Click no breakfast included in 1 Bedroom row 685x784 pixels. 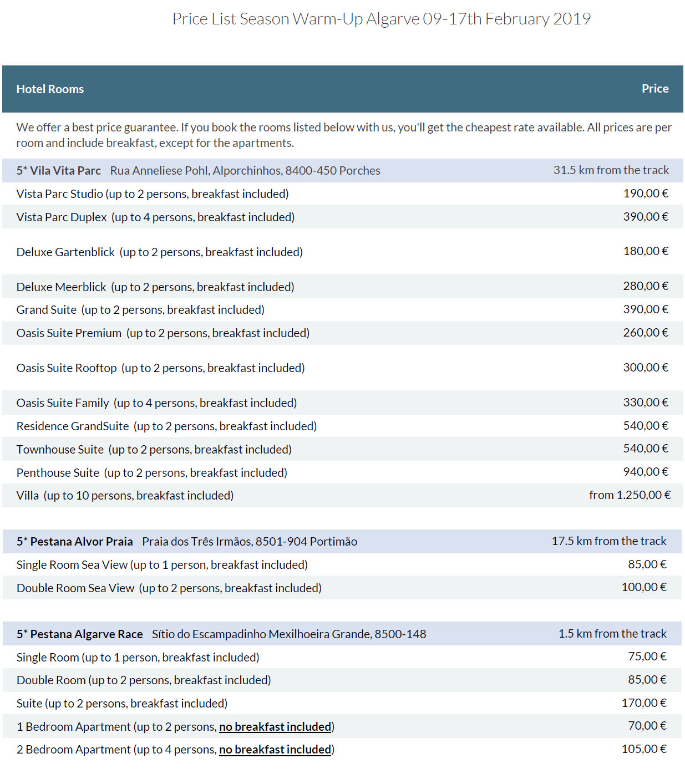[x=275, y=727]
